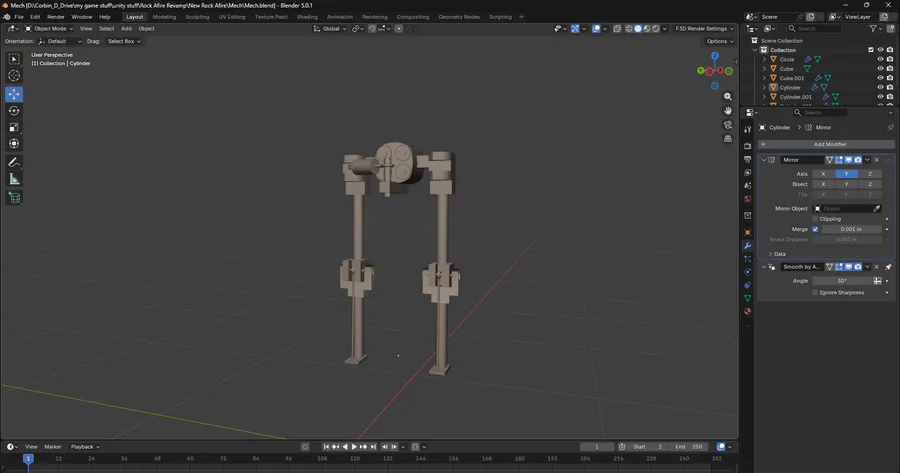Image resolution: width=900 pixels, height=473 pixels.
Task: Activate the Rotate tool
Action: click(14, 111)
